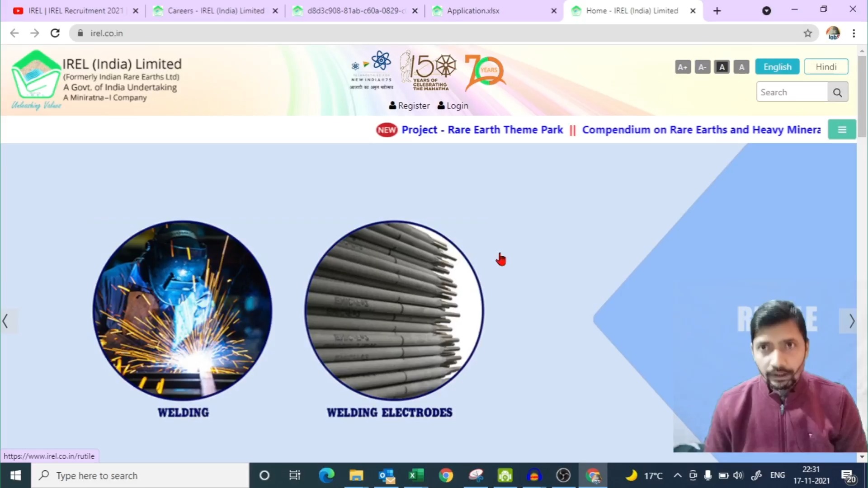Show hidden system tray icons
Screen dimensions: 868x488
point(677,475)
